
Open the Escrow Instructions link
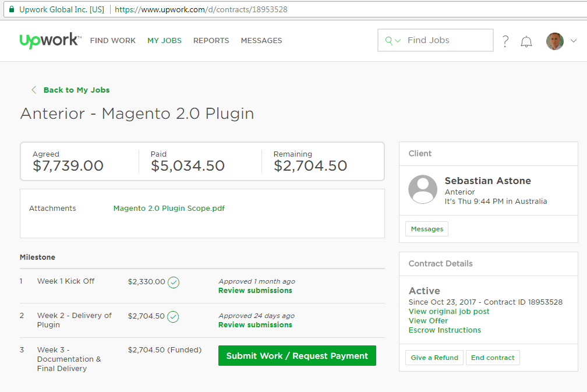(x=445, y=330)
